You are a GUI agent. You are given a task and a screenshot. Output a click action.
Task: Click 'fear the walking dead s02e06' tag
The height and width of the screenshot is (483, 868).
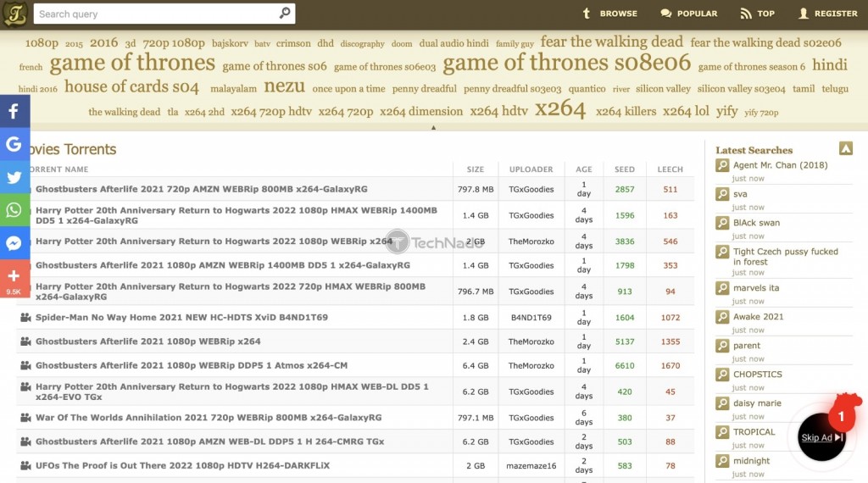pyautogui.click(x=765, y=42)
